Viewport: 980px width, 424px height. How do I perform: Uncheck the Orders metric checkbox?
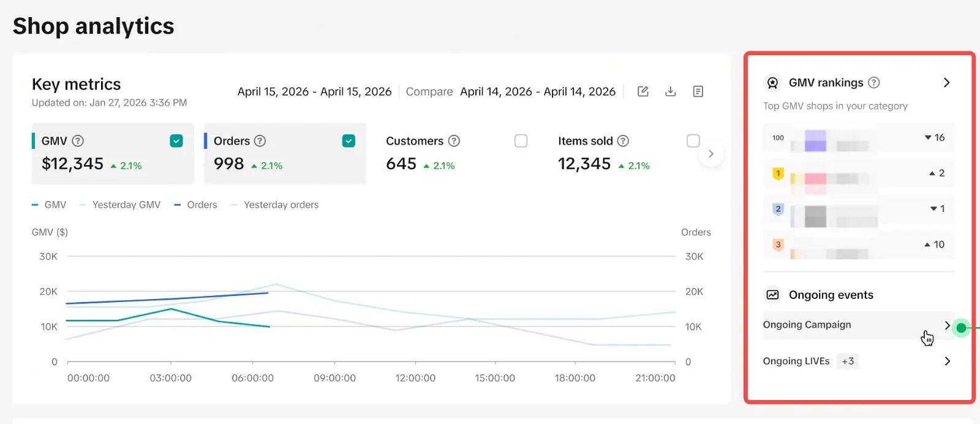pos(349,141)
